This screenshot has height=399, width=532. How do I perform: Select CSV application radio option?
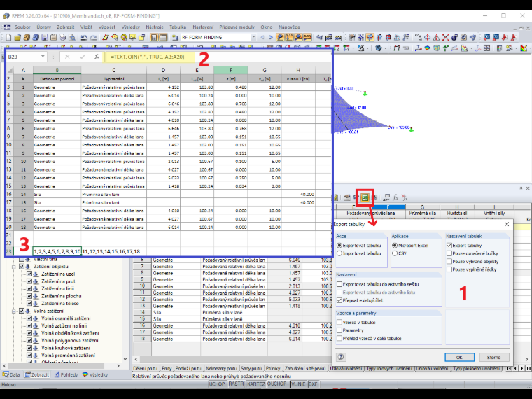(395, 253)
